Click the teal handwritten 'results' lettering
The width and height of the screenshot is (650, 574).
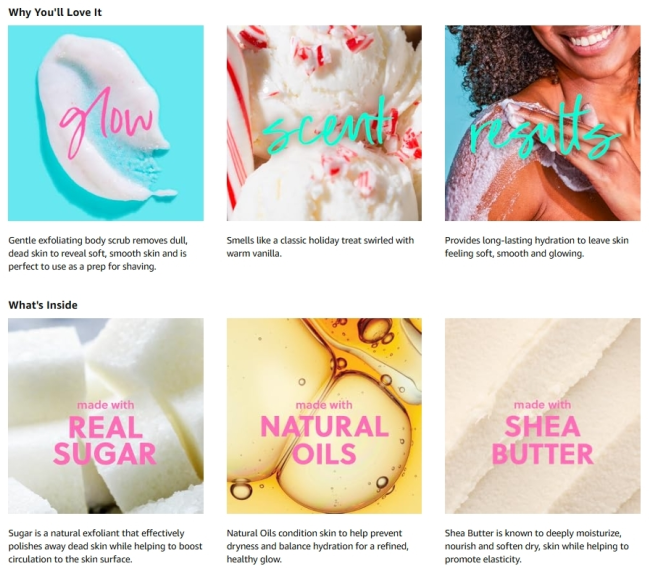(545, 128)
